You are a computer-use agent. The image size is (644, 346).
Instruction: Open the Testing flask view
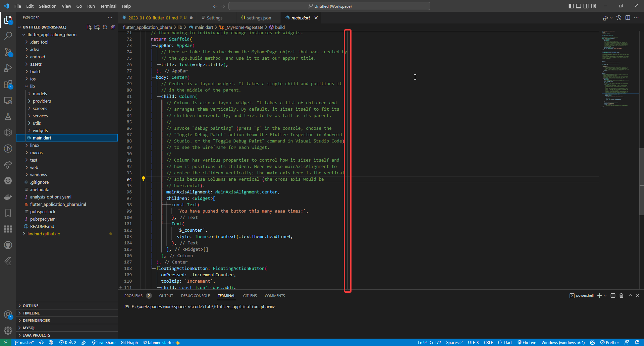(8, 116)
